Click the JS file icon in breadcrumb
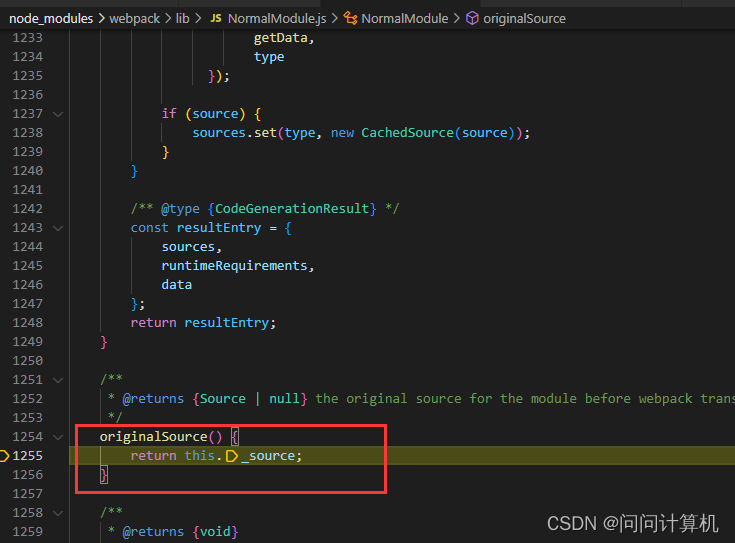The width and height of the screenshot is (735, 543). tap(216, 19)
